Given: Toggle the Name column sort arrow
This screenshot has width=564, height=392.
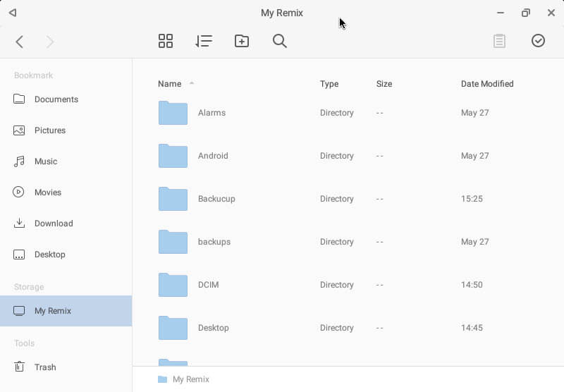Looking at the screenshot, I should click(x=192, y=83).
